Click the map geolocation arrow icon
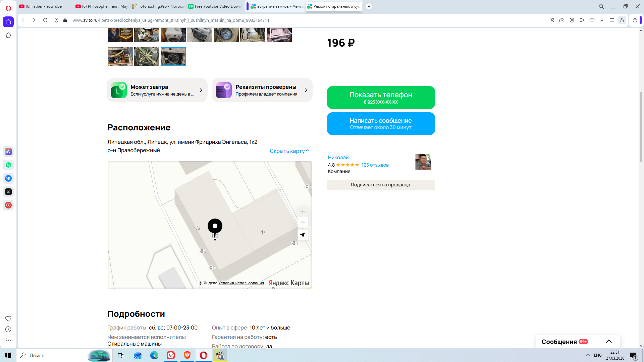The height and width of the screenshot is (362, 644). click(x=303, y=235)
